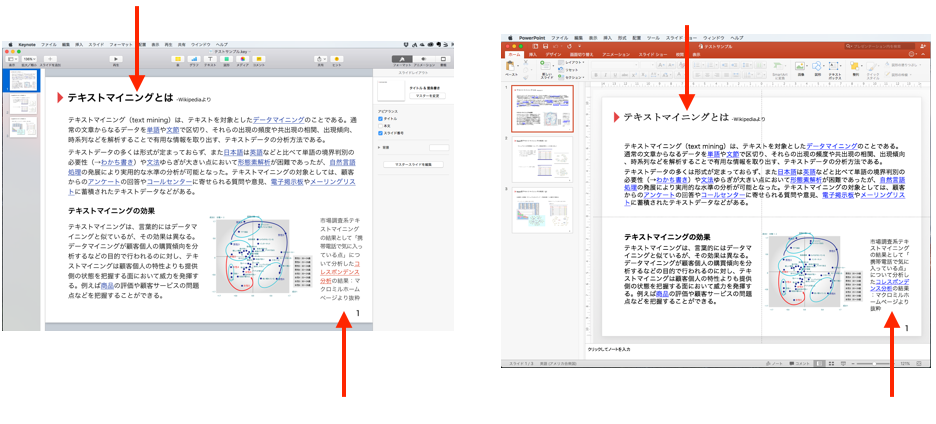Toggle the タイトル checkbox in Keynote inspector
Viewport: 936px width, 424px height.
tap(381, 117)
